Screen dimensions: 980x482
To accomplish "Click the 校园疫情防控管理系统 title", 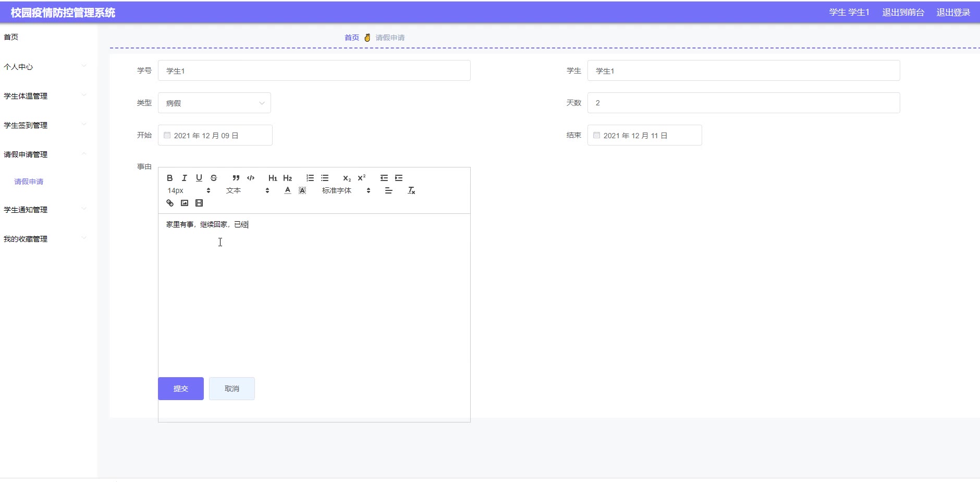I will click(x=63, y=13).
